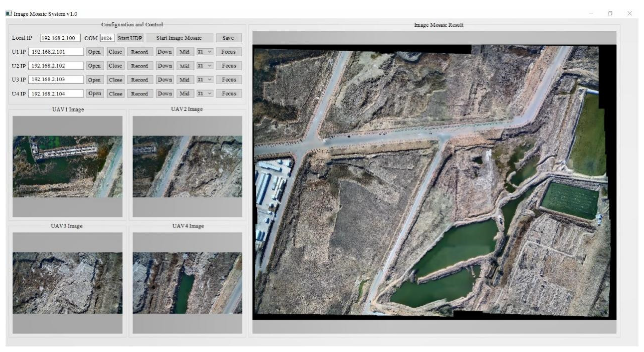644x352 pixels.
Task: Click the restore window icon
Action: (x=610, y=13)
